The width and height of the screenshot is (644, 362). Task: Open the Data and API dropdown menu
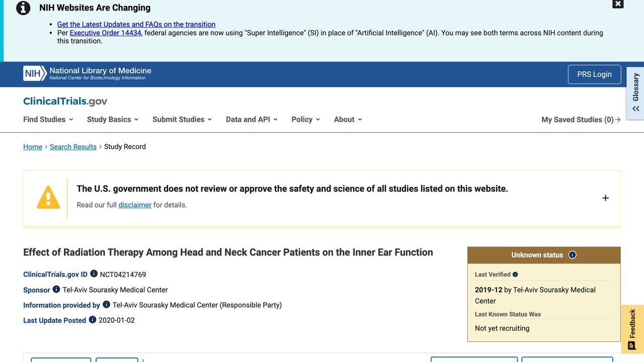(x=252, y=120)
